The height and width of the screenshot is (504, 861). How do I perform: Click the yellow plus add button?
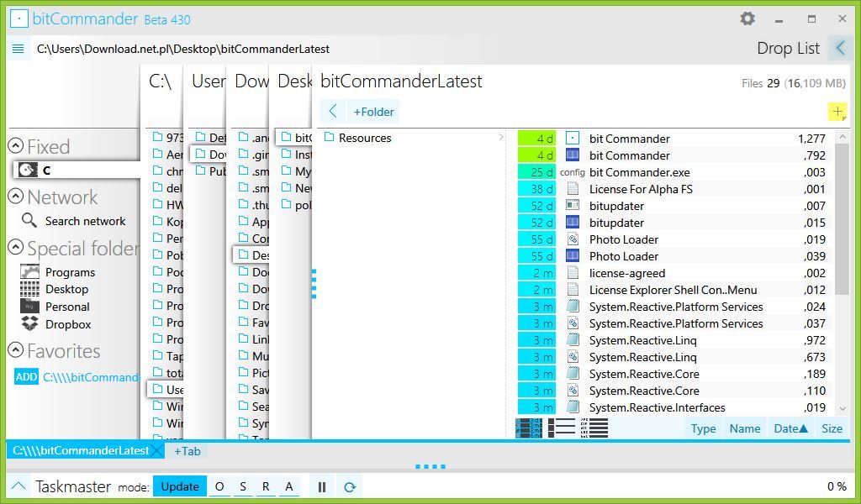click(x=837, y=112)
